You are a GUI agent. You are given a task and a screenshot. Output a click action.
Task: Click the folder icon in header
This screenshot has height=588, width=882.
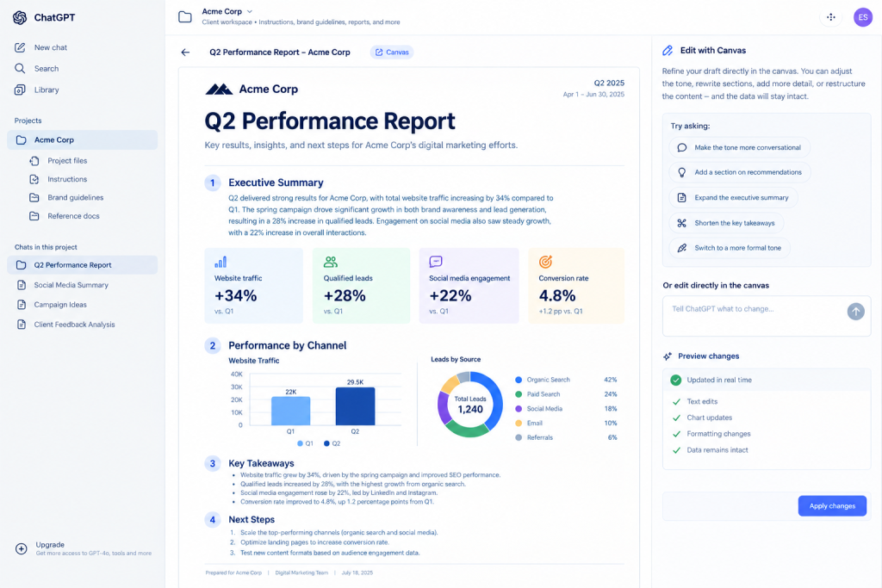click(x=185, y=17)
